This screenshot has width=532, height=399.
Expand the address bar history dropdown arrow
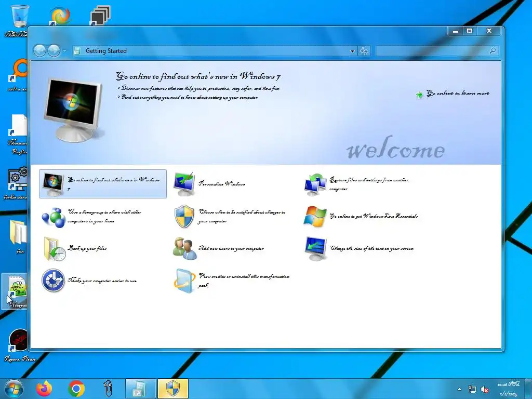pos(353,51)
